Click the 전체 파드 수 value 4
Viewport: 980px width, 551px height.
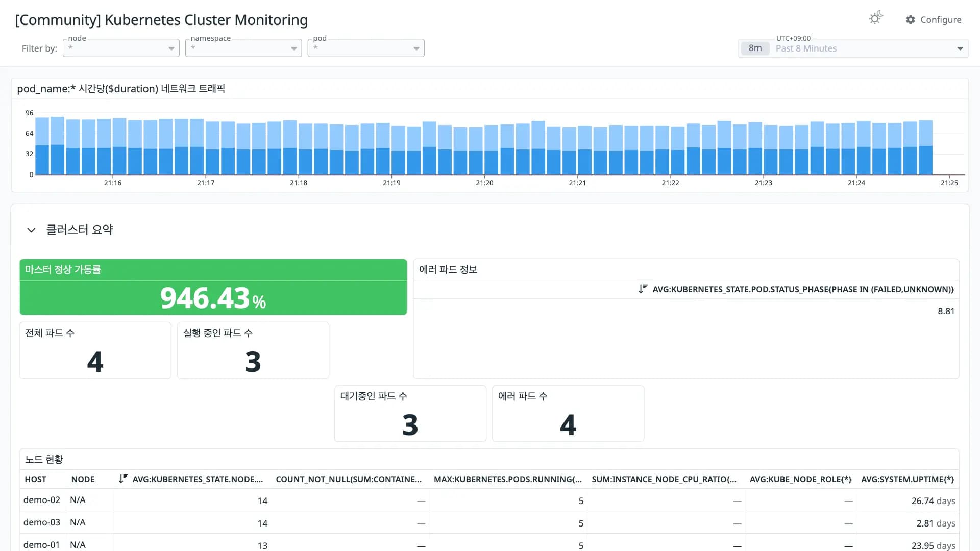coord(95,361)
